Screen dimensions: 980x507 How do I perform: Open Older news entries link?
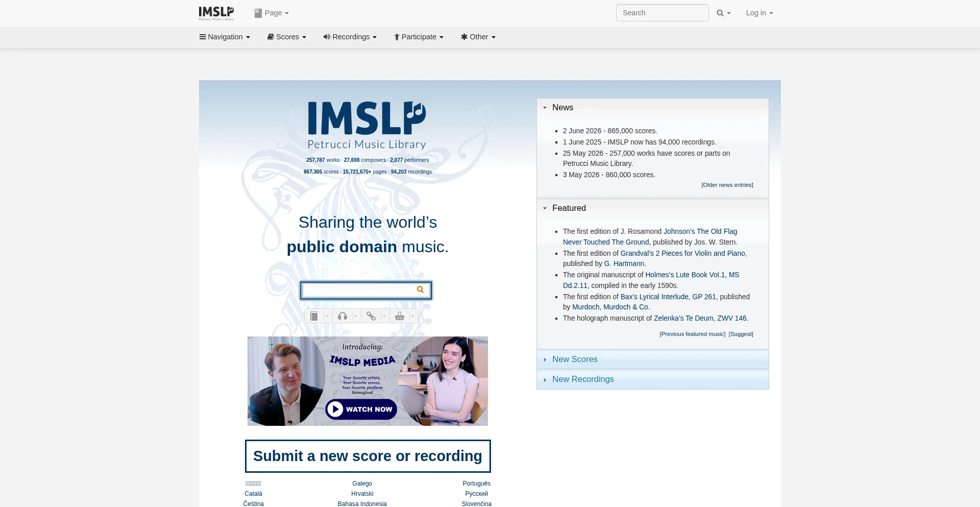pyautogui.click(x=727, y=185)
